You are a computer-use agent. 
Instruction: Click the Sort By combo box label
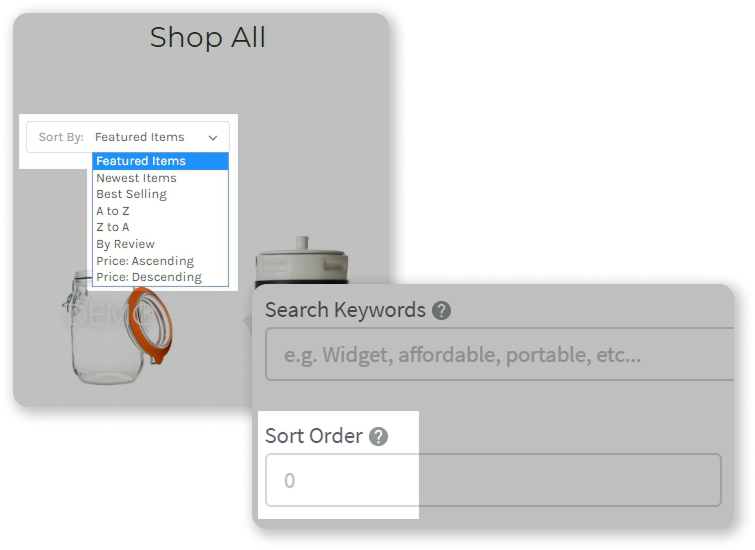[61, 137]
